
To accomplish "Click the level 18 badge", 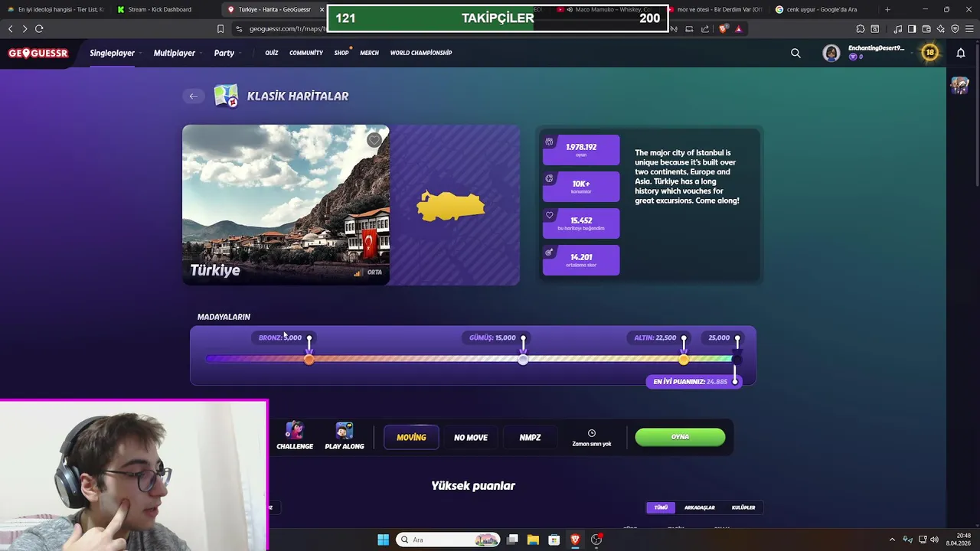I will click(x=929, y=53).
